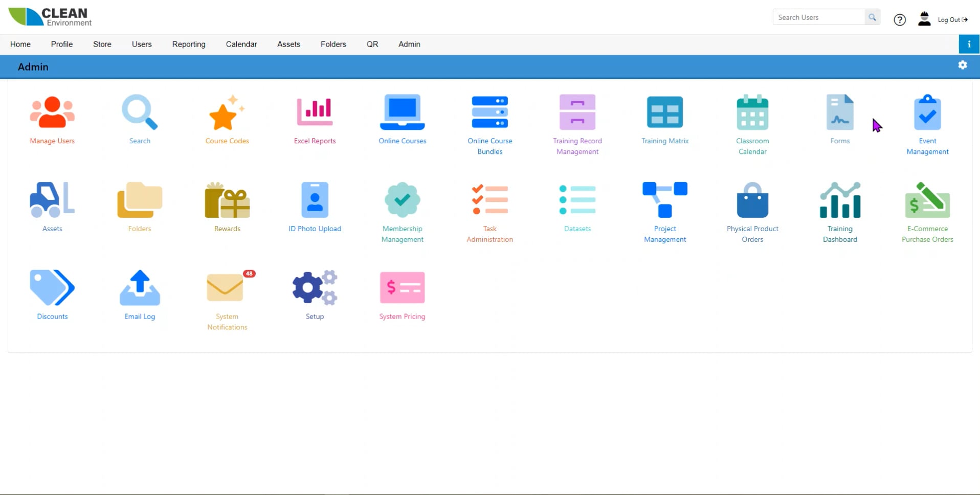This screenshot has height=495, width=980.
Task: Open Training Record Management cabinet icon
Action: (x=577, y=112)
